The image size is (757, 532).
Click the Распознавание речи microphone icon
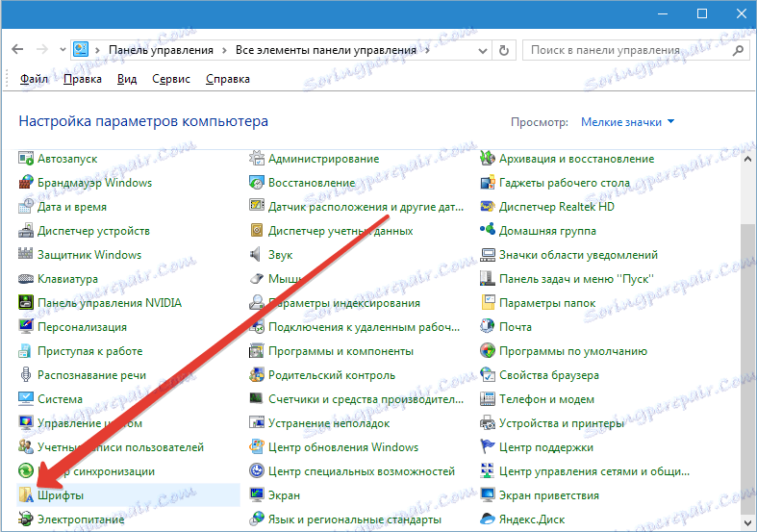point(26,375)
